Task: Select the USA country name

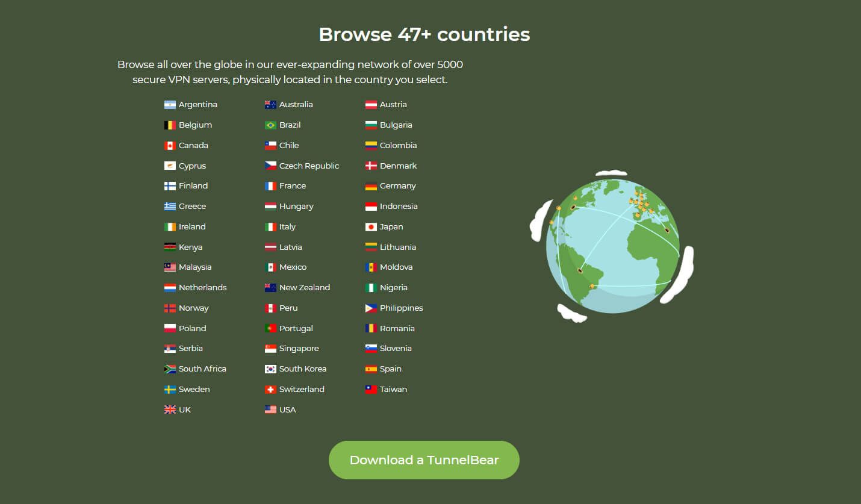Action: coord(288,410)
